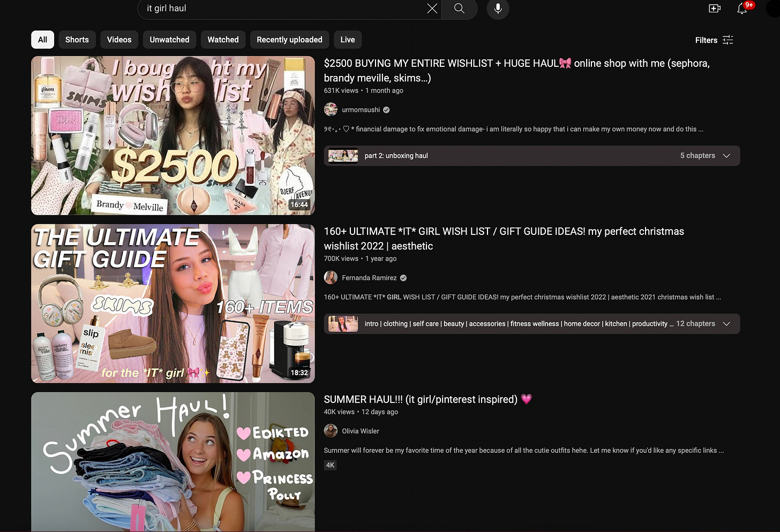Open the Summer Haul thumbnail
This screenshot has height=532, width=780.
pos(173,462)
